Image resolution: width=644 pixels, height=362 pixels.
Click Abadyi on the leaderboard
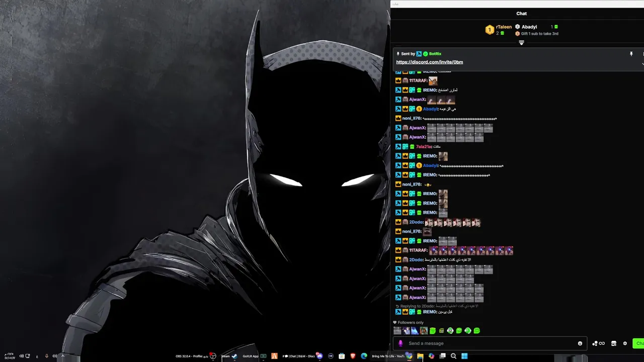pyautogui.click(x=529, y=27)
